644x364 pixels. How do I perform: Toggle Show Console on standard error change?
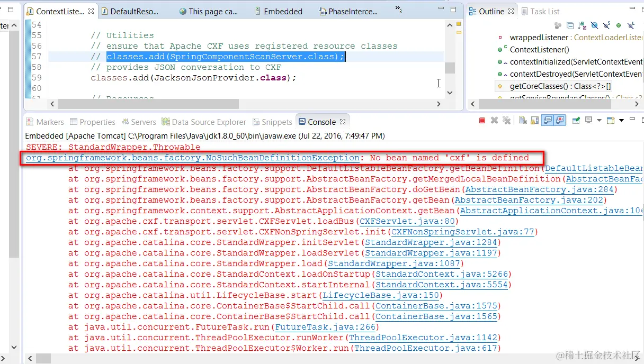pyautogui.click(x=560, y=121)
